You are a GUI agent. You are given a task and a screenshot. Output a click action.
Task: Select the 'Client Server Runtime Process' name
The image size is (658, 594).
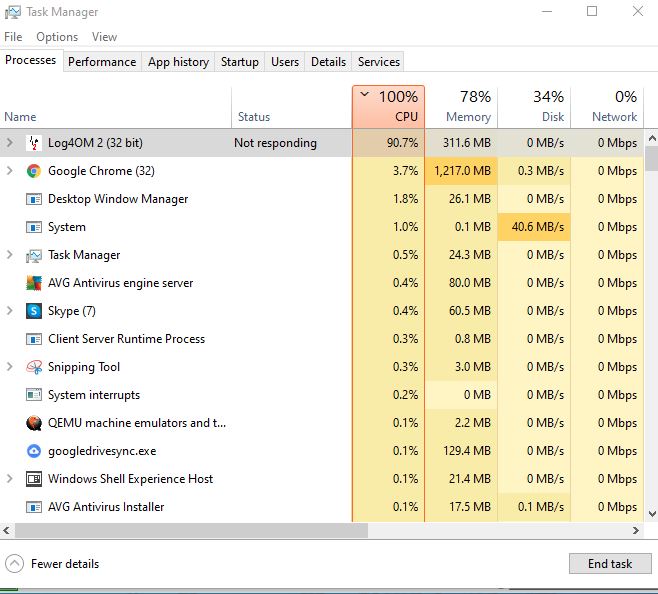[x=126, y=339]
